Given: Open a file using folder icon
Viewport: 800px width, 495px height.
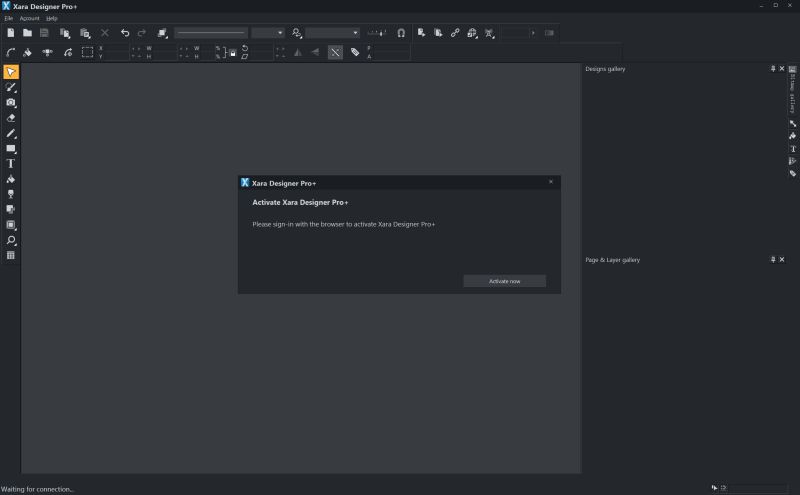Looking at the screenshot, I should 28,33.
